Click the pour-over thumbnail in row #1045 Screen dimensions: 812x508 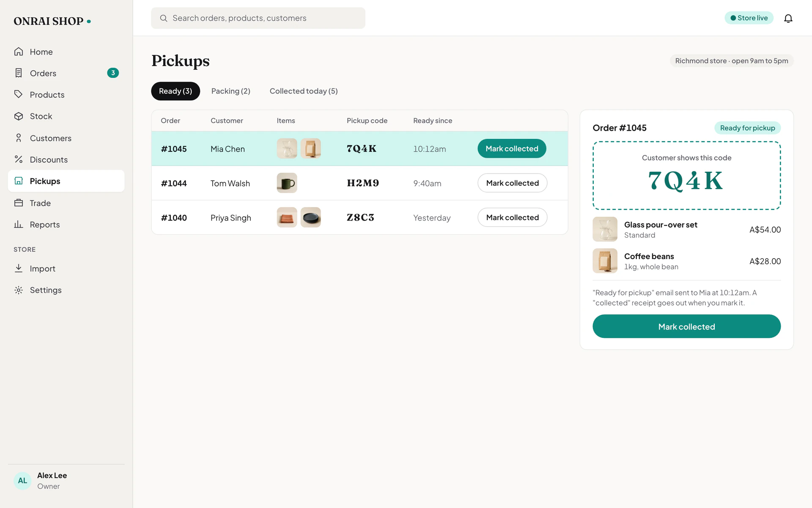coord(287,149)
